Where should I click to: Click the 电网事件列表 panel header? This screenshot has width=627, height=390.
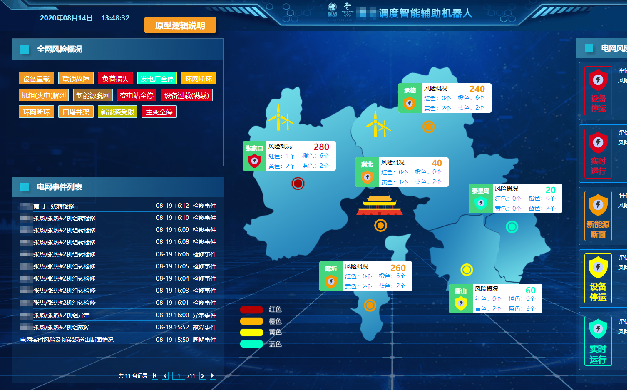pos(118,187)
